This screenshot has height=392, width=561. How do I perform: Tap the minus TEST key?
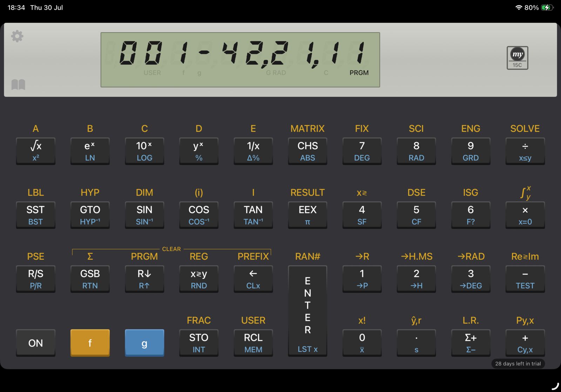click(x=525, y=279)
